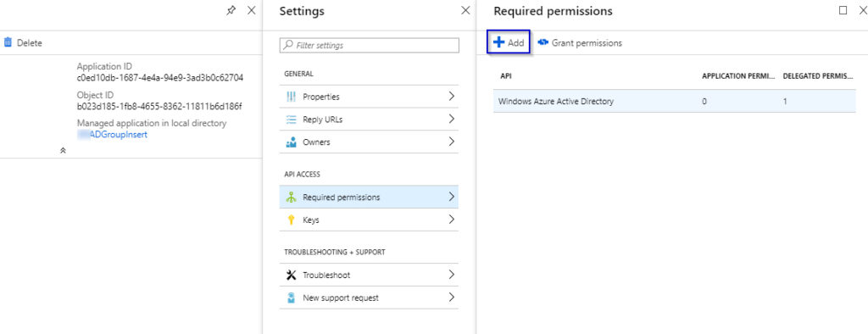Click the search magnifier in Filter settings

pos(288,46)
